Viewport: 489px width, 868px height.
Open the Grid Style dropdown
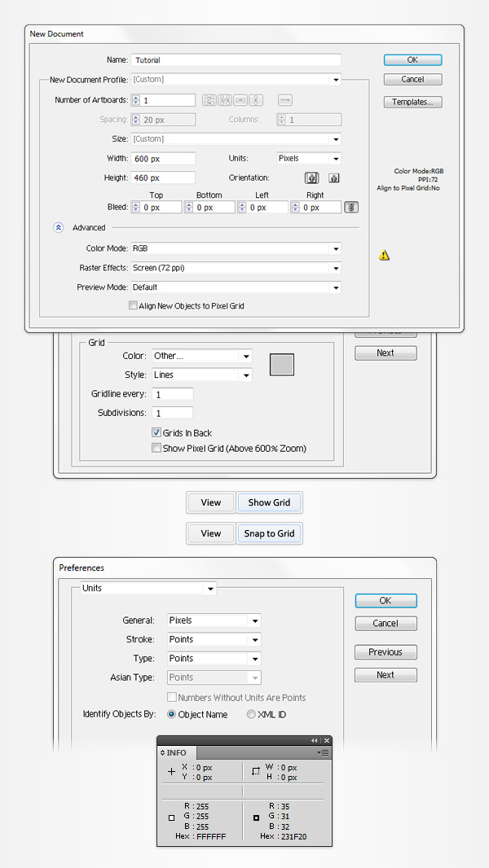(202, 375)
